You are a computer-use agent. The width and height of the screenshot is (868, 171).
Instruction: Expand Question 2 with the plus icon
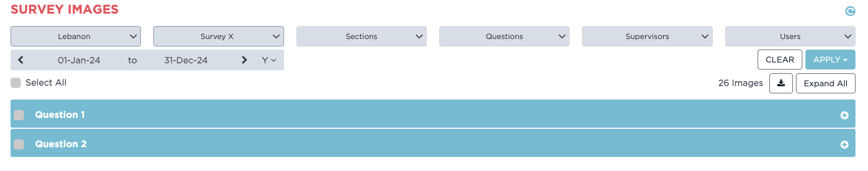[844, 144]
